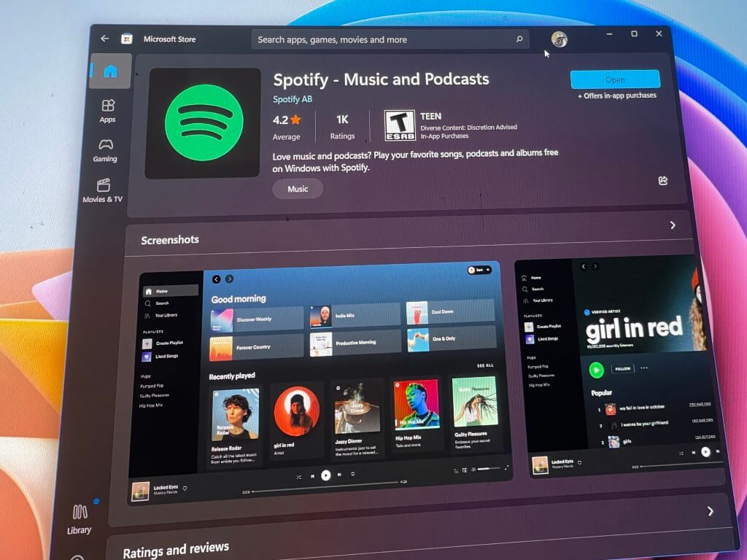Click the 1K Ratings count
This screenshot has width=747, height=560.
(x=343, y=127)
